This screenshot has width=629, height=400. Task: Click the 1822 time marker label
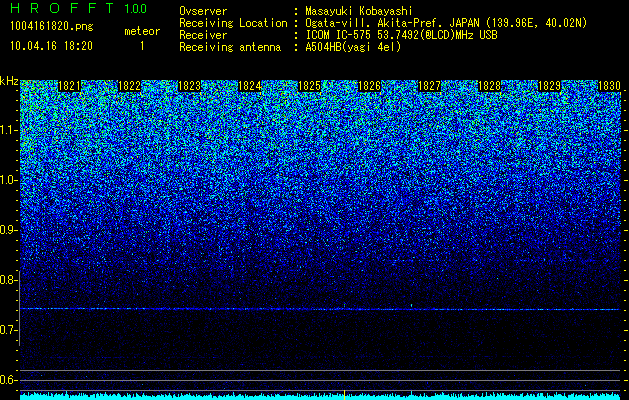(x=129, y=86)
